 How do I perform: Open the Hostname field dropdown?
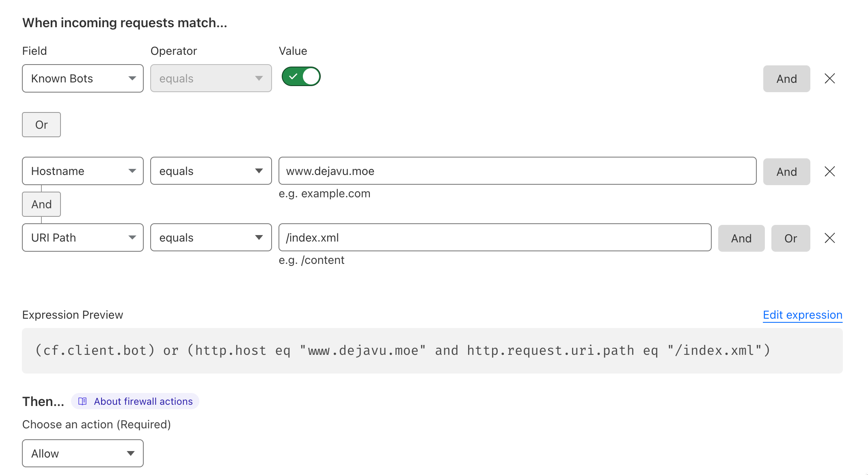(x=83, y=171)
